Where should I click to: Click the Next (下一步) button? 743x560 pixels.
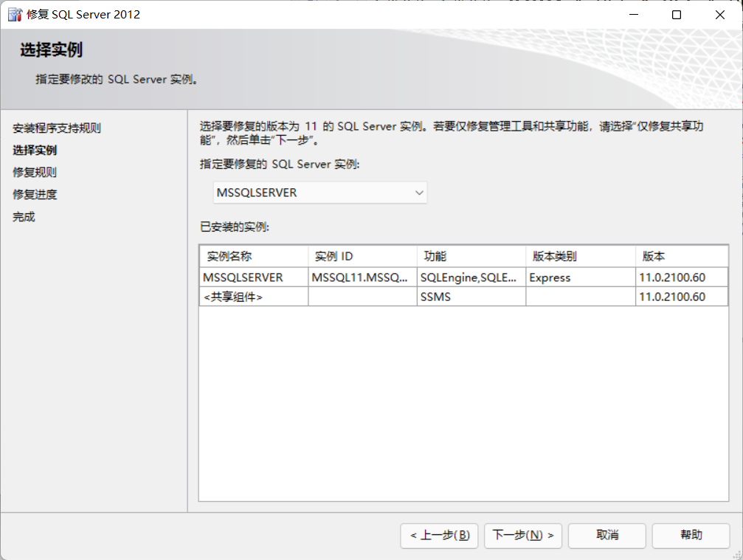(522, 536)
